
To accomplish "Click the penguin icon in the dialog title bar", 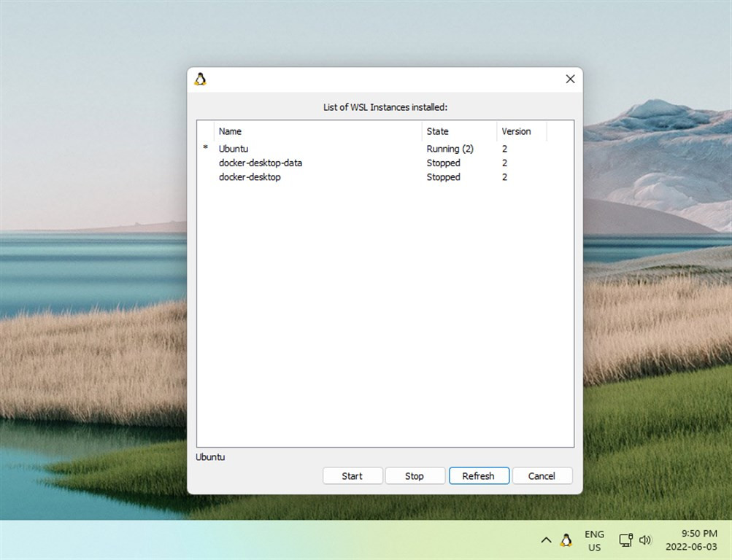I will click(x=200, y=79).
